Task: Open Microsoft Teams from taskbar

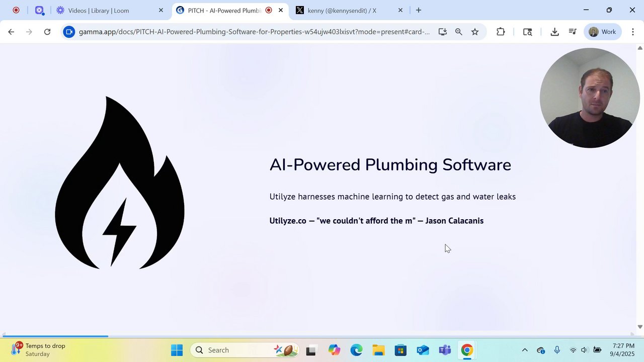Action: coord(445,350)
